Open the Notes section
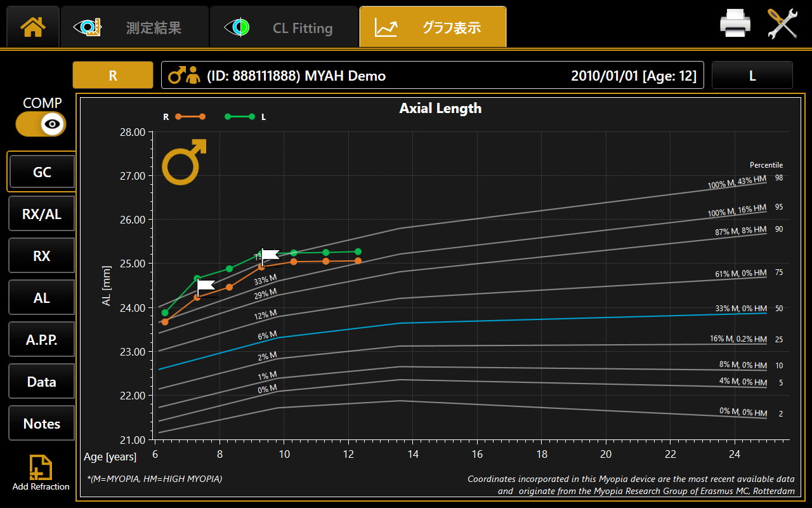812x508 pixels. pos(42,424)
